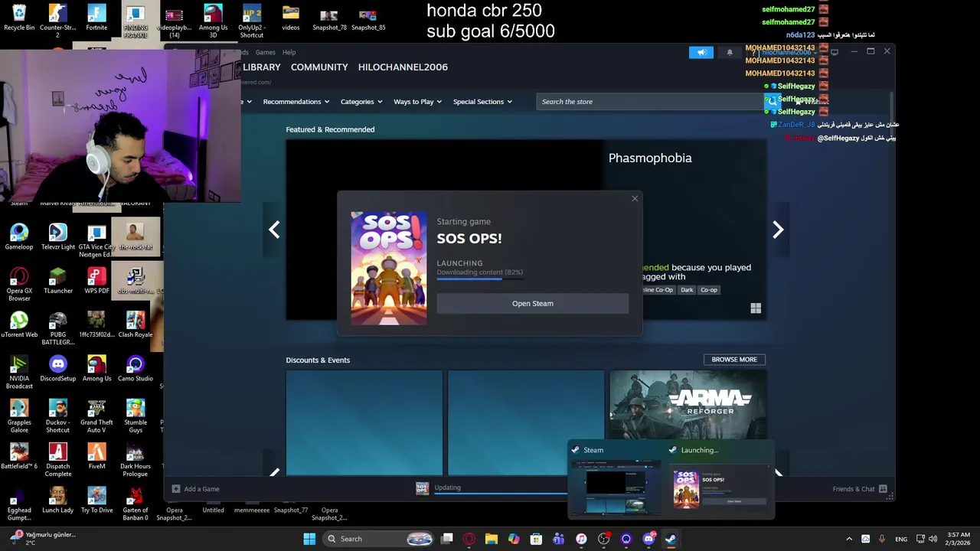This screenshot has width=980, height=551.
Task: Open the OnlyUp2 Shortcut desktop icon
Action: point(252,21)
